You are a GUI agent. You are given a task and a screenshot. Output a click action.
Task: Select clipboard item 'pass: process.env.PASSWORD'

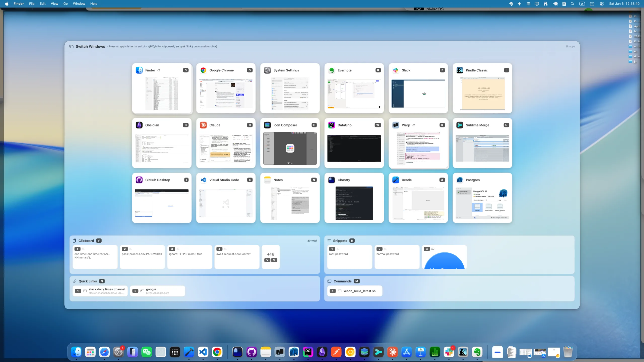click(142, 257)
